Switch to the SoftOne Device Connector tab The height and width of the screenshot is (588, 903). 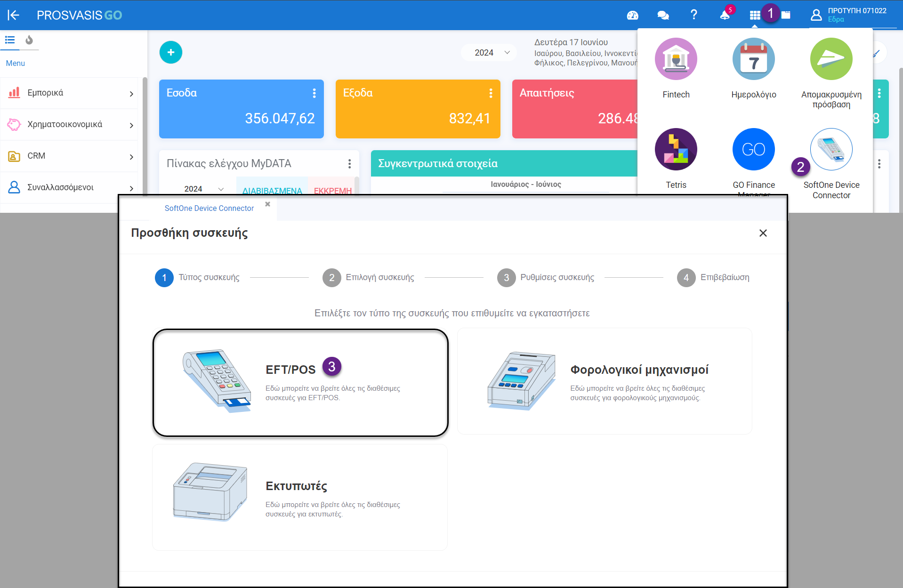pos(209,208)
